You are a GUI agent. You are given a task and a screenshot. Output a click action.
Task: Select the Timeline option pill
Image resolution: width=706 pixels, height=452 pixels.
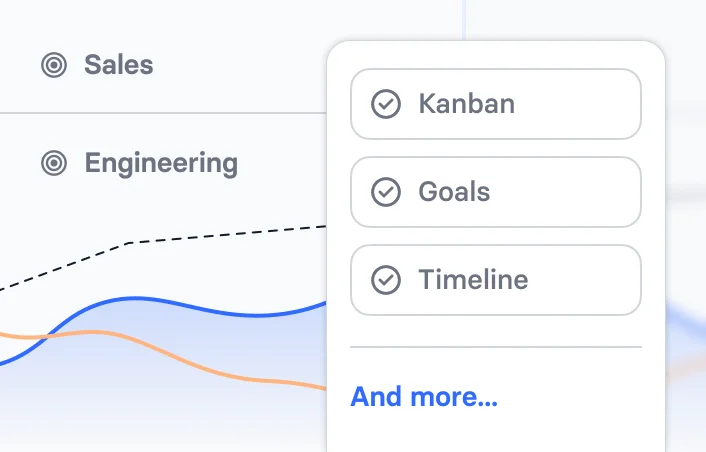pos(495,280)
